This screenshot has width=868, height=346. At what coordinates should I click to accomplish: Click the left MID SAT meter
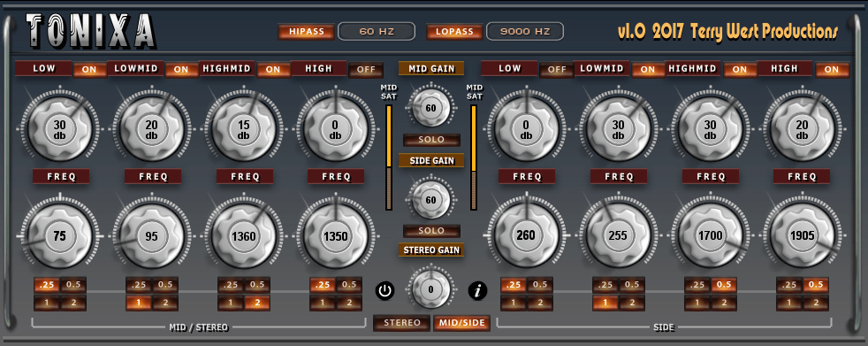click(x=389, y=158)
